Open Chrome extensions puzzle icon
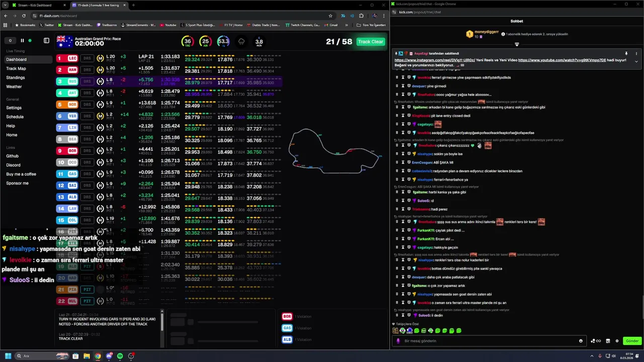 362,16
